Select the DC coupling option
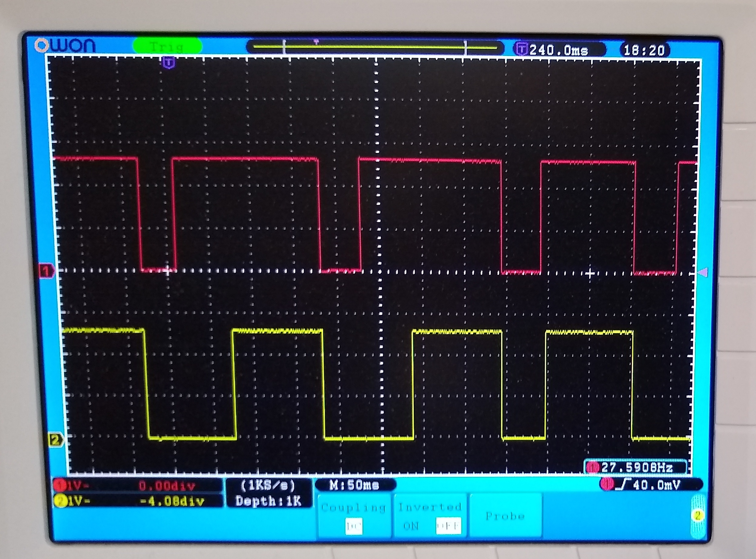The image size is (756, 559). tap(354, 527)
